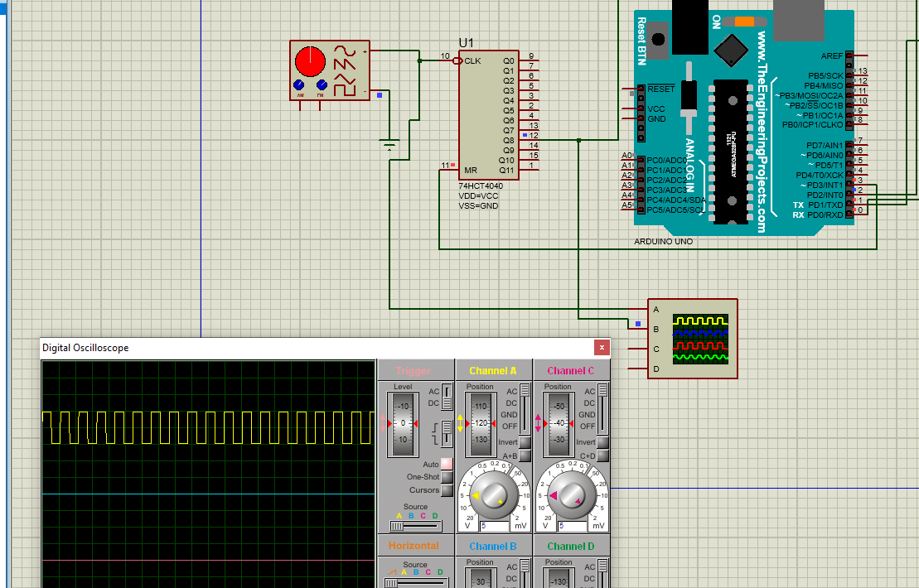Select the AM knob on the signal generator

299,84
